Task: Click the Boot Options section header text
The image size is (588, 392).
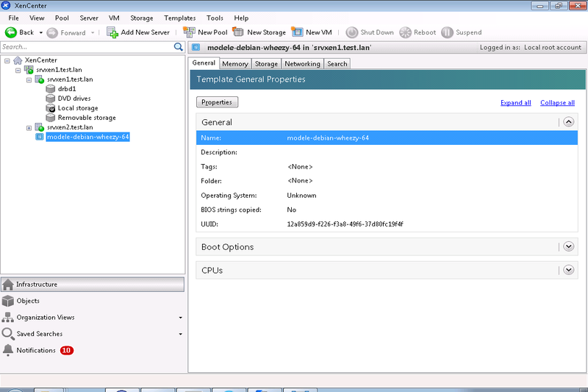Action: pyautogui.click(x=227, y=247)
